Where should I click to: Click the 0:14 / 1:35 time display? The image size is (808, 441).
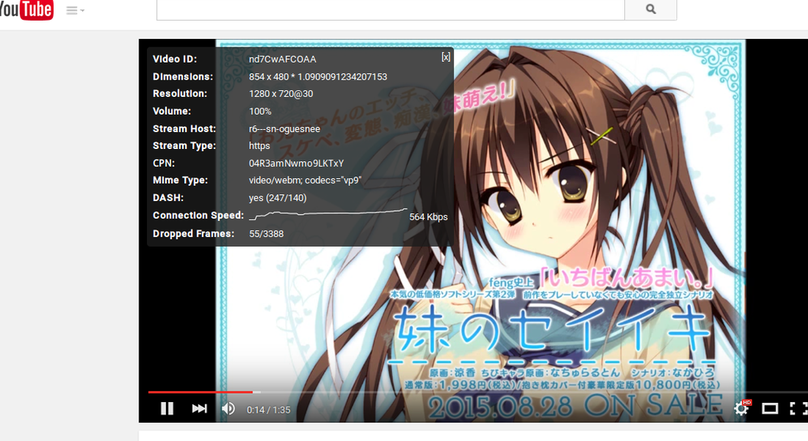tap(269, 409)
